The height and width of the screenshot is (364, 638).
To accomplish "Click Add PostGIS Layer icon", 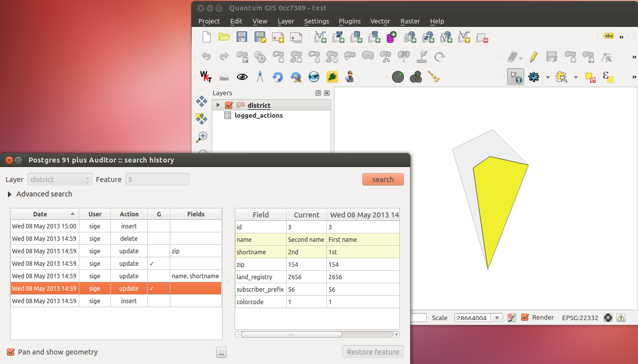I will point(356,37).
